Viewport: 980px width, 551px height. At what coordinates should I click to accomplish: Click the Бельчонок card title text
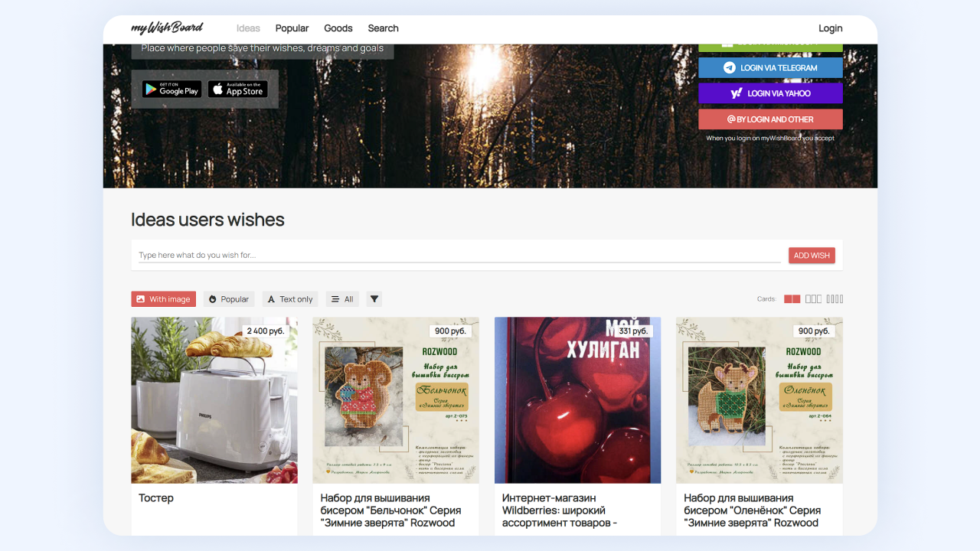tap(390, 510)
